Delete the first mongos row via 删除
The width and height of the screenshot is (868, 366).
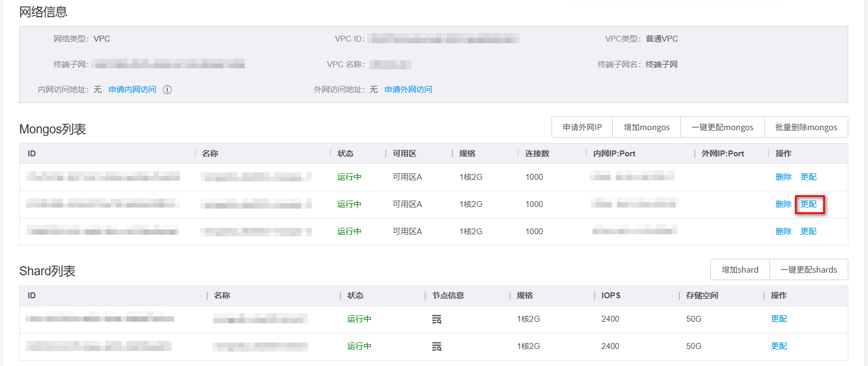[x=783, y=177]
